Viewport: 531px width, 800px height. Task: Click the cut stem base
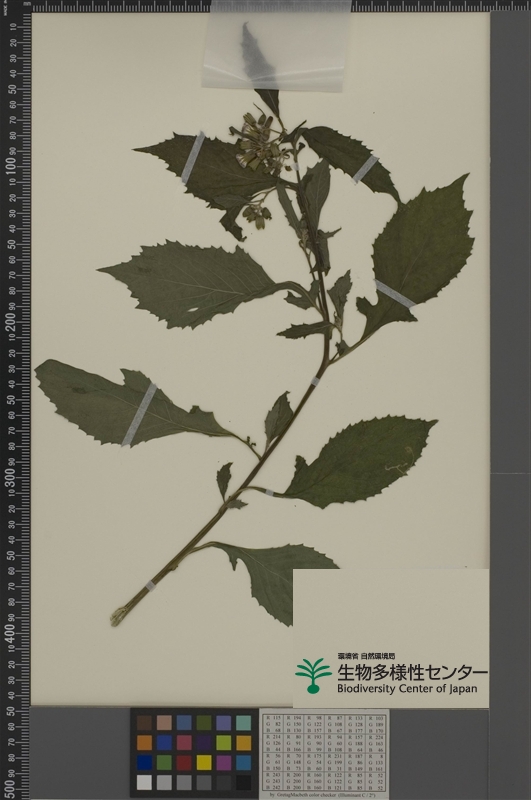[117, 617]
